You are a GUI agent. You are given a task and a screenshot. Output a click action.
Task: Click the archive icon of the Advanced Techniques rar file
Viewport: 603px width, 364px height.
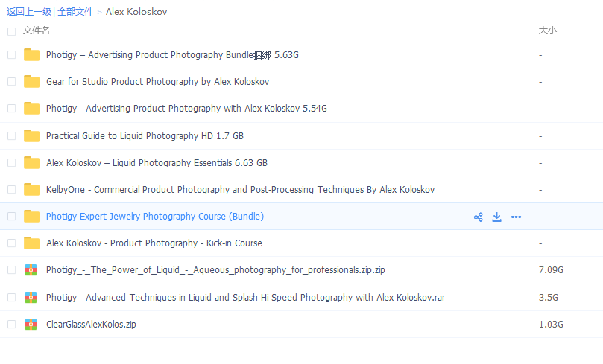[x=31, y=298]
